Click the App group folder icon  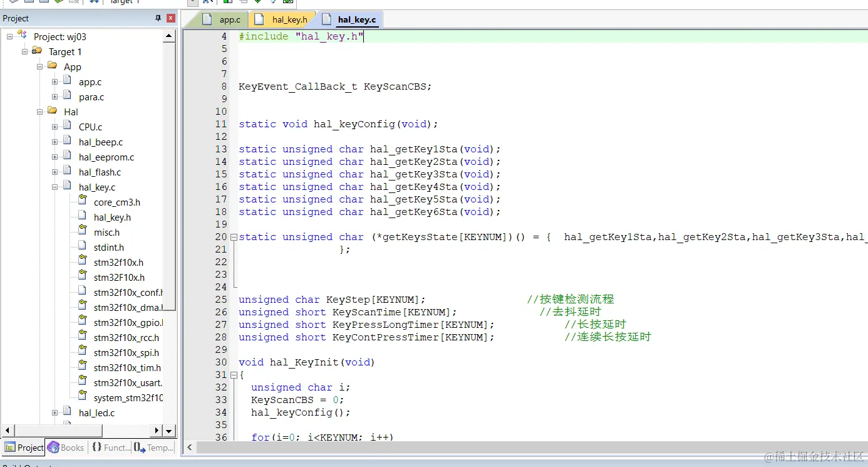(52, 66)
